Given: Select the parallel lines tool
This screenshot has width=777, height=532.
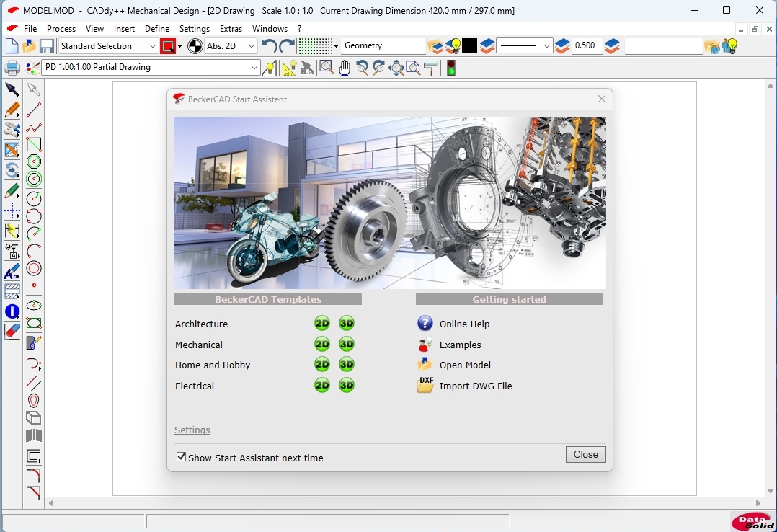Looking at the screenshot, I should click(34, 382).
